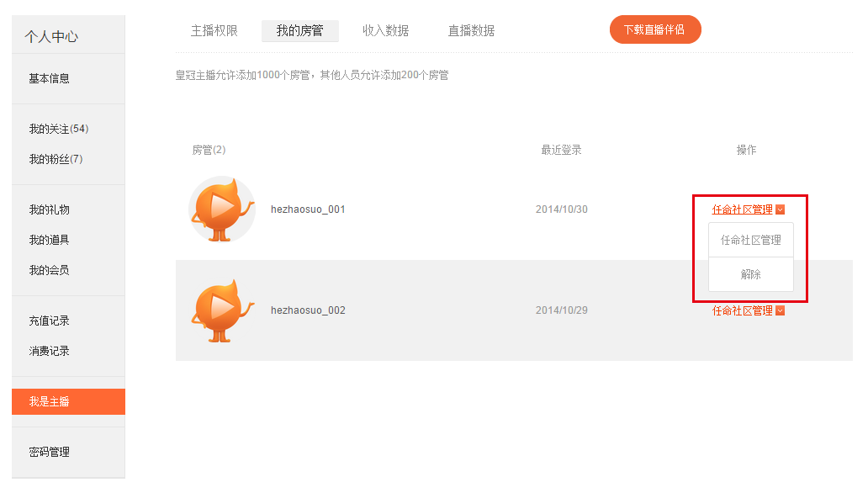Navigate to 我的礼物 page

pyautogui.click(x=50, y=209)
